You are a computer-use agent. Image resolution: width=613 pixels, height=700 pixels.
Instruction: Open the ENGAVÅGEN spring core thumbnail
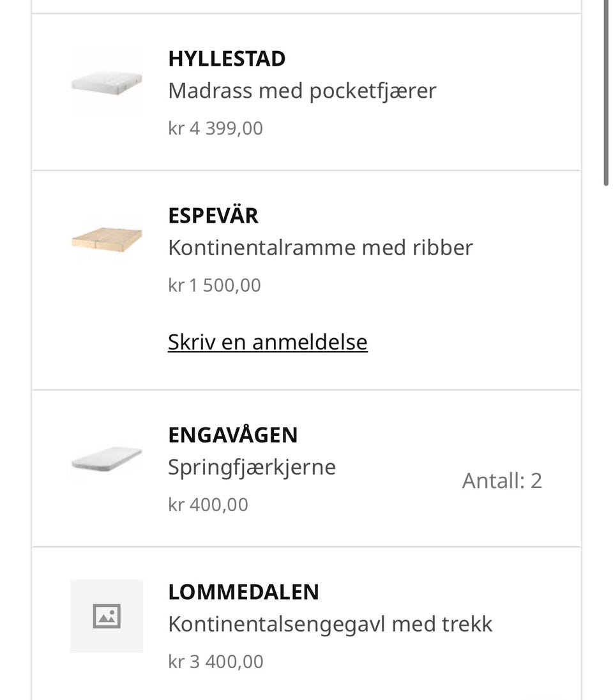[107, 461]
